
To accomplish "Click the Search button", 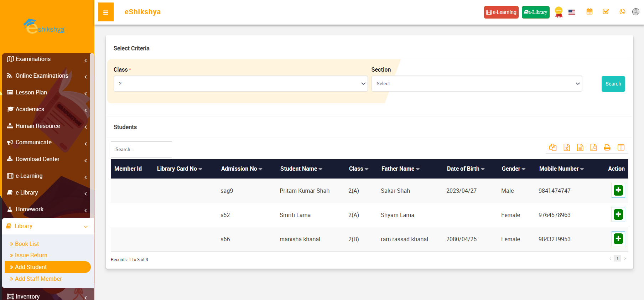I will coord(613,84).
